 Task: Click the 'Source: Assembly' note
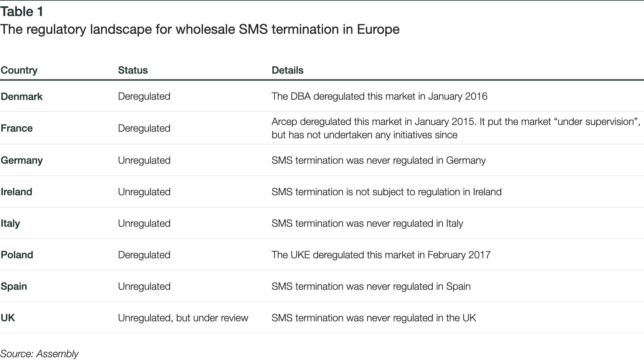tap(40, 354)
